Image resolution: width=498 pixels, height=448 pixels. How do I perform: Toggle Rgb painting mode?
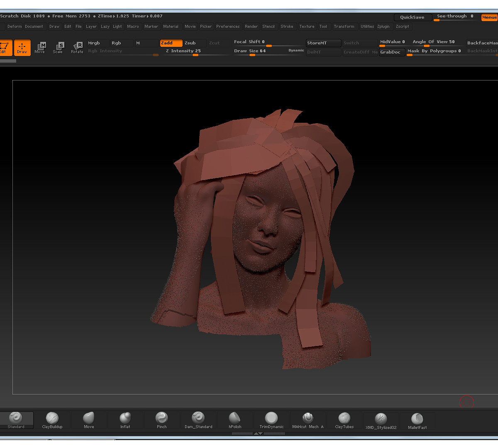click(122, 43)
